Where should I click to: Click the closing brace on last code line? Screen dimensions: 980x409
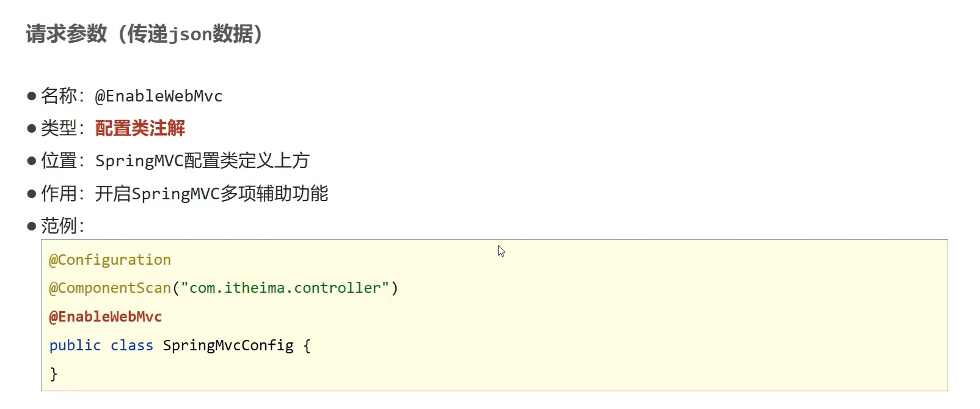tap(54, 374)
